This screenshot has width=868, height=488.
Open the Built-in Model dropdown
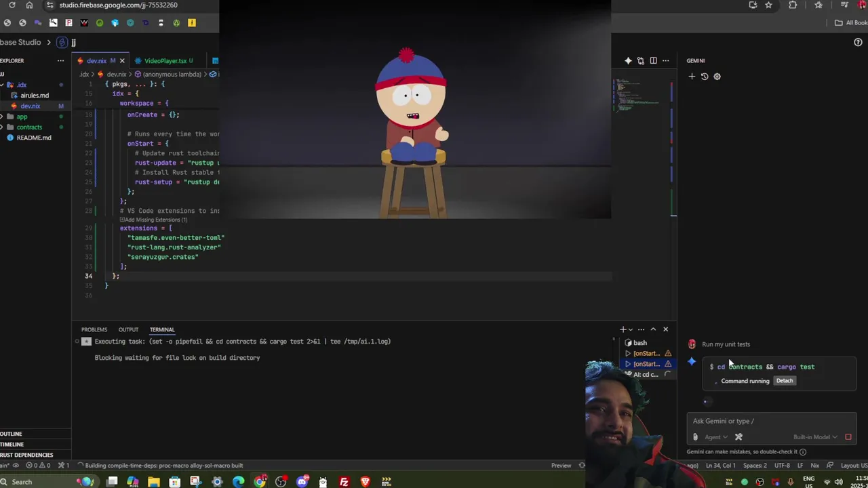[815, 437]
